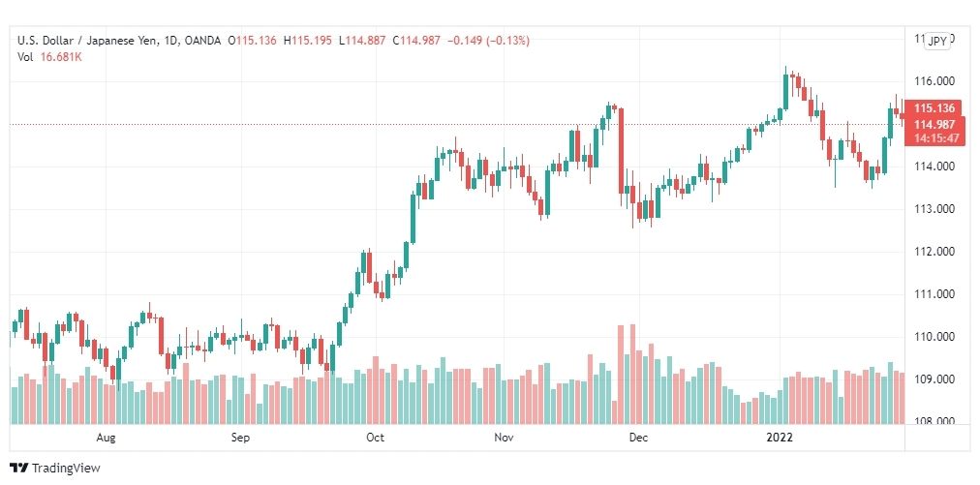Click the Dec label on time axis
The width and height of the screenshot is (980, 485).
[x=639, y=438]
